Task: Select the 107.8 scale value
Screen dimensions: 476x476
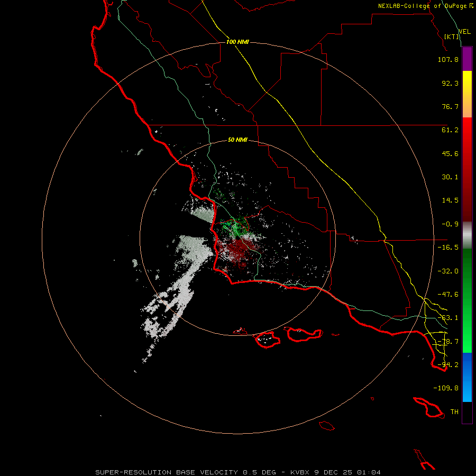Action: (448, 59)
